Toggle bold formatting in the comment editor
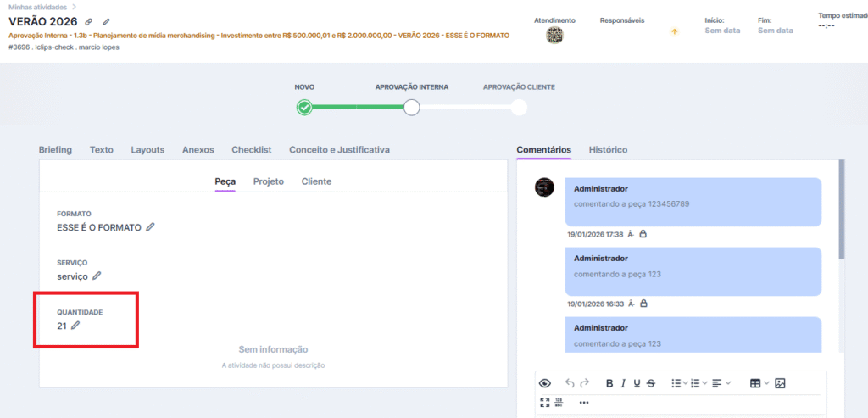 tap(609, 383)
